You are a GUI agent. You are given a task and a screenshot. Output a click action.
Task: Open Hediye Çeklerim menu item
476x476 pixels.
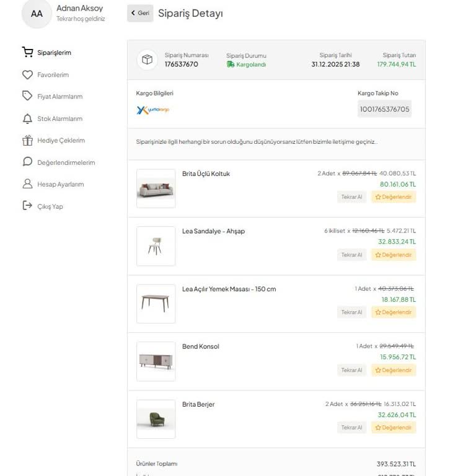(x=61, y=140)
